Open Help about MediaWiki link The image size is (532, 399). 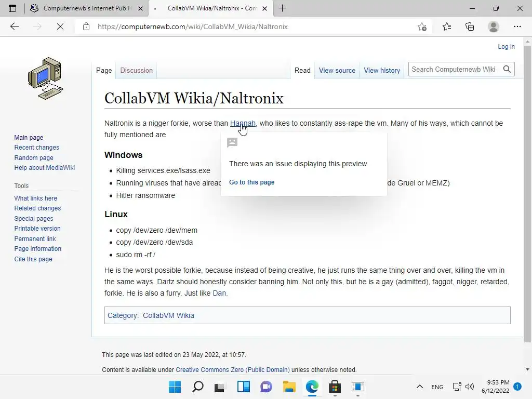click(45, 168)
